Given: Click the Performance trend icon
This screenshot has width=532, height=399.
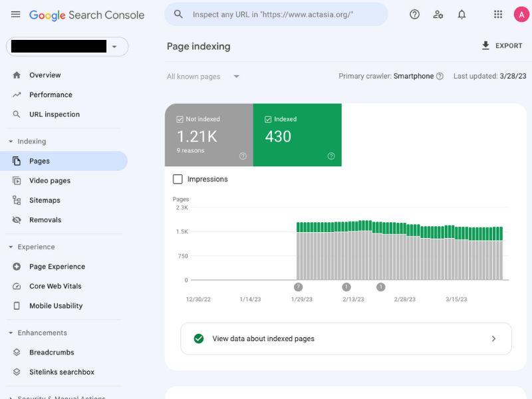Looking at the screenshot, I should pos(17,94).
